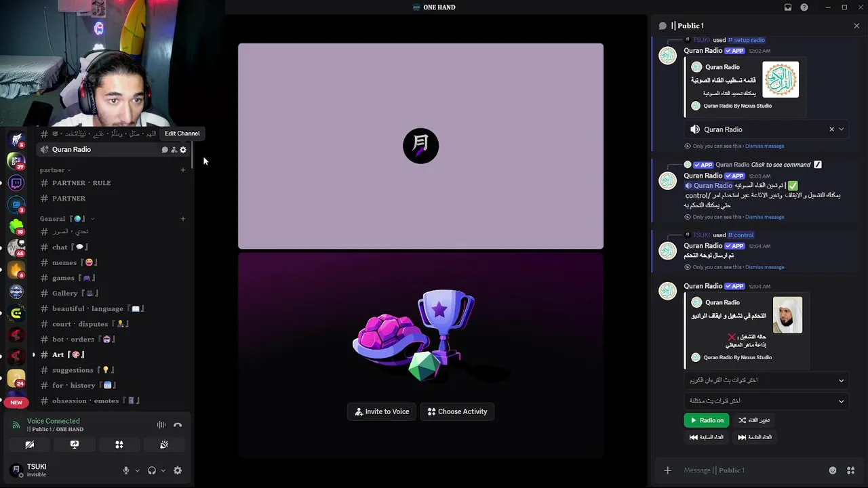
Task: Click invite-people icon on Quran Radio channel
Action: tap(174, 150)
